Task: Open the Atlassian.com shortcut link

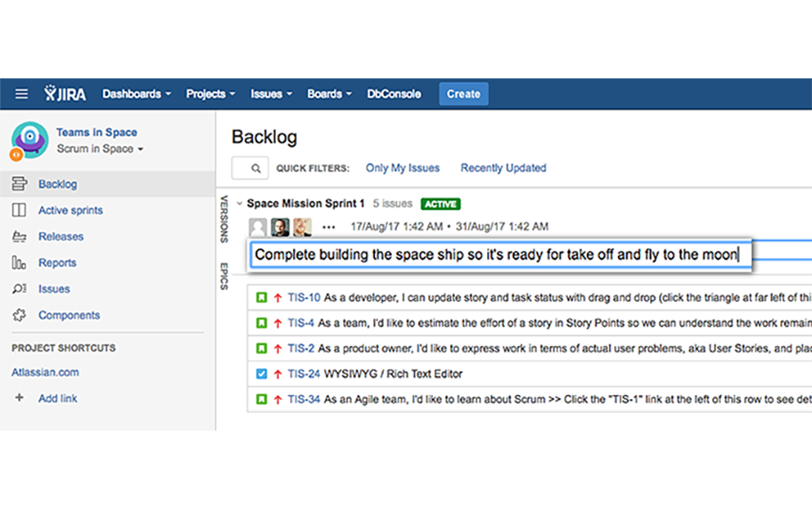Action: [45, 373]
